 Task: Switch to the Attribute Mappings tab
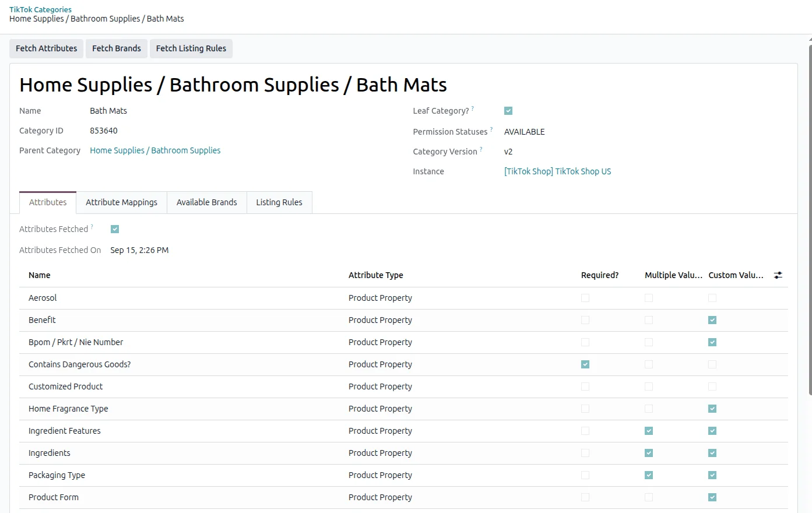click(x=121, y=202)
